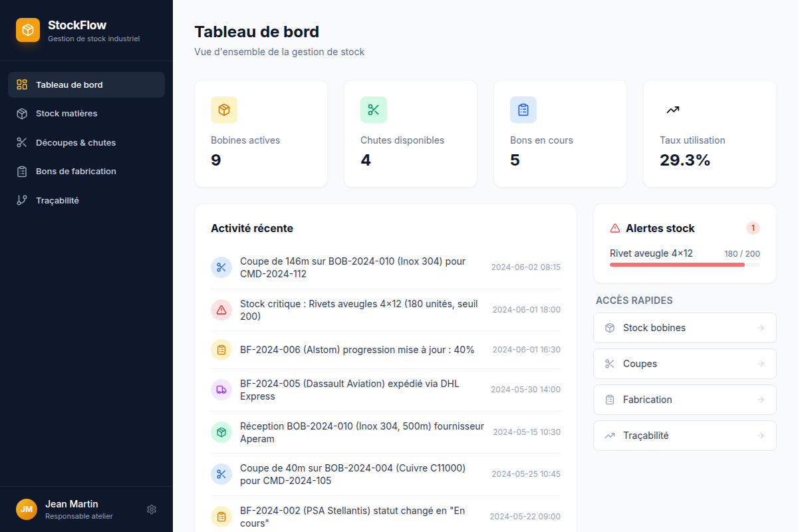
Task: Click the Taux utilisation trend arrow icon
Action: [673, 110]
